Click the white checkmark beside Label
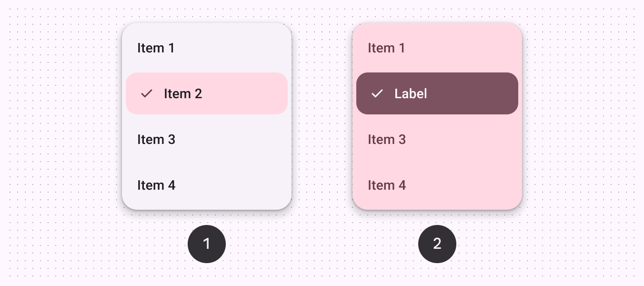The width and height of the screenshot is (644, 286). tap(377, 93)
